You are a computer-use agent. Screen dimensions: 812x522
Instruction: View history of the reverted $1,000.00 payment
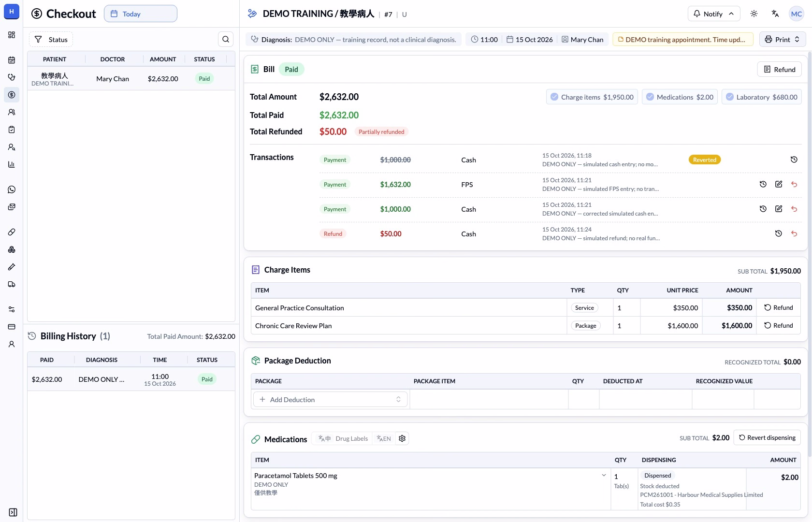794,159
